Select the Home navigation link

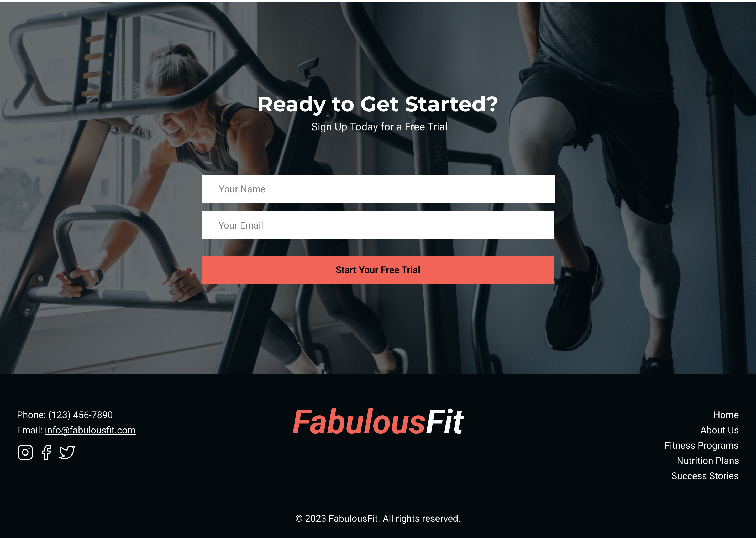point(726,415)
